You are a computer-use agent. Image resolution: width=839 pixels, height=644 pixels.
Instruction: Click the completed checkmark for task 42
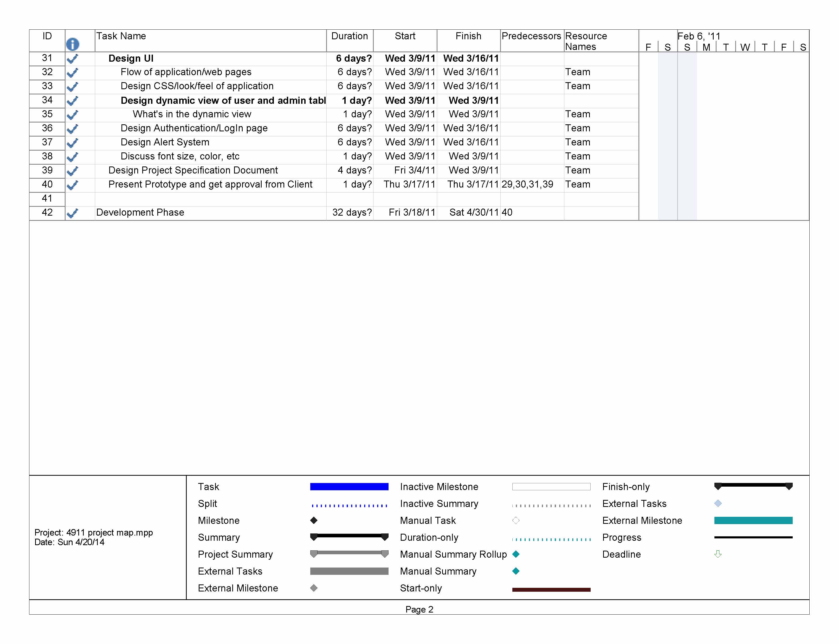tap(72, 214)
